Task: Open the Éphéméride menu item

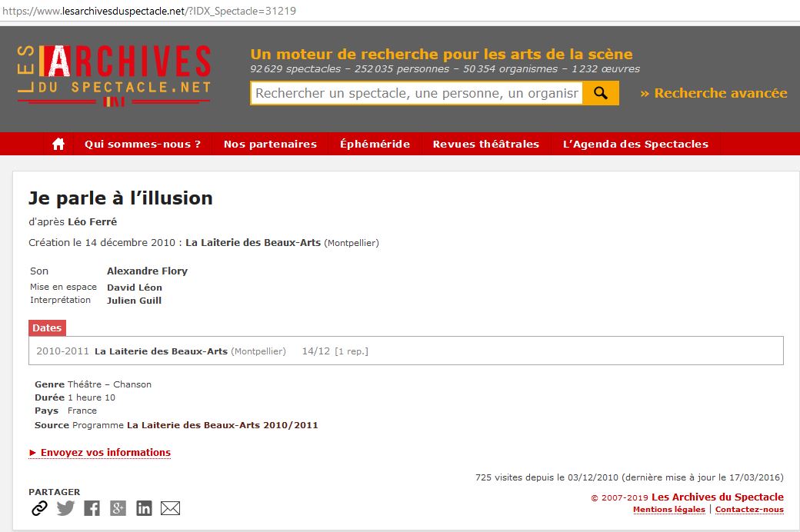Action: tap(375, 144)
